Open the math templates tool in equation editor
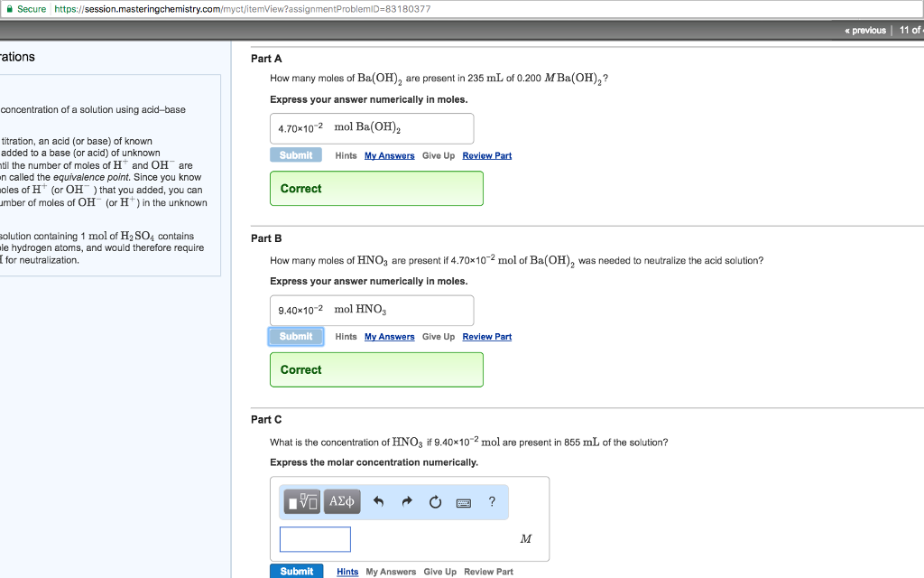The image size is (924, 578). point(301,501)
